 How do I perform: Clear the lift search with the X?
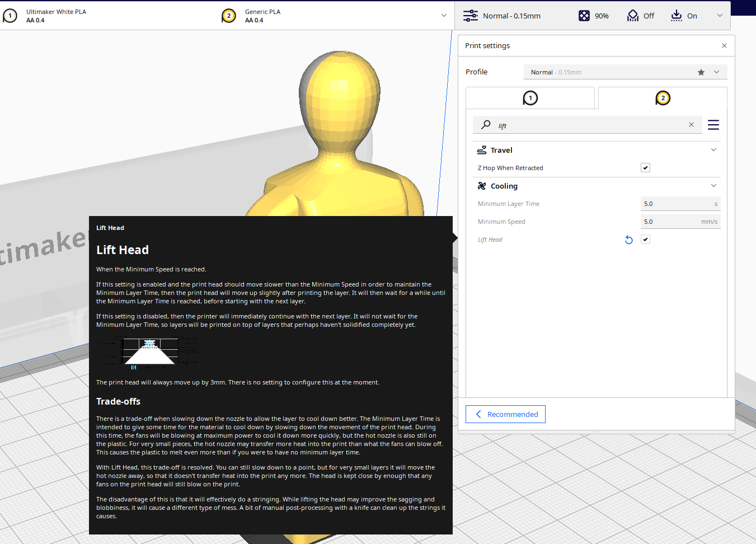click(x=691, y=124)
